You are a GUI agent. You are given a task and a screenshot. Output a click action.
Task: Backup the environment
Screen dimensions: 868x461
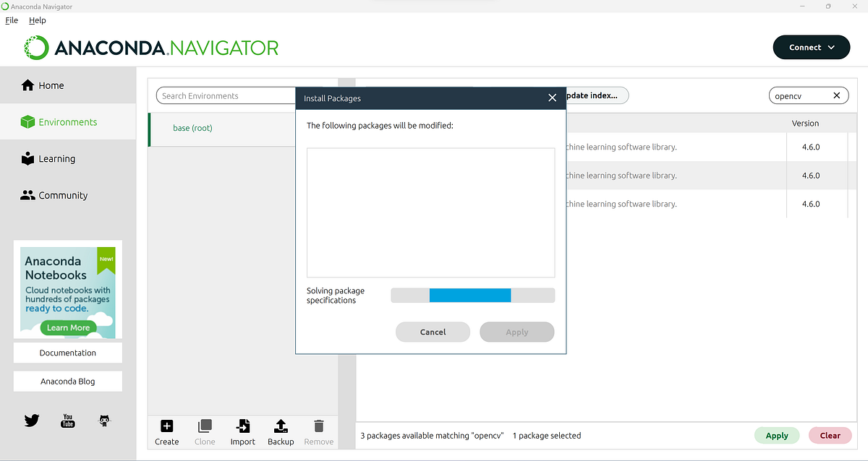pos(281,431)
